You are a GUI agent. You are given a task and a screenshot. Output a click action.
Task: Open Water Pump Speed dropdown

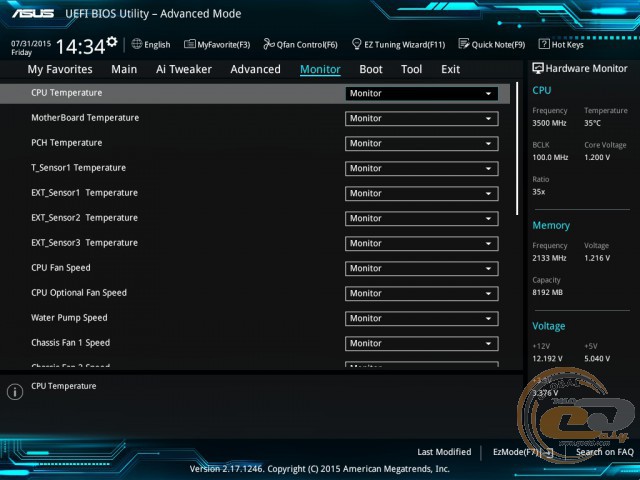pos(422,318)
